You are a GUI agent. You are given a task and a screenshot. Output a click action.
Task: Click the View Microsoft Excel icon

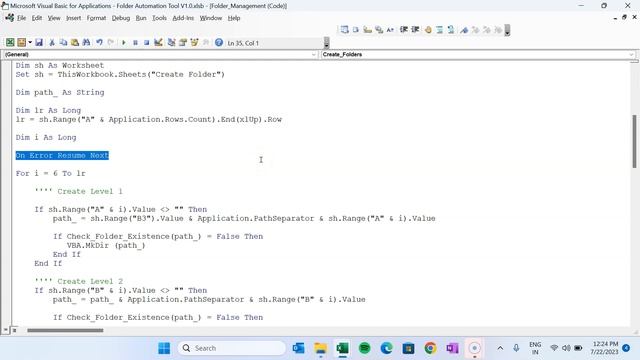coord(10,42)
